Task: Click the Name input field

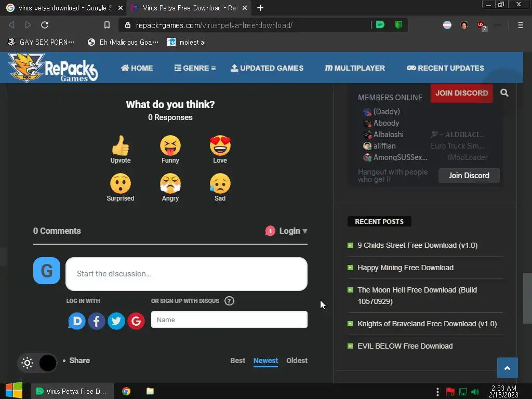Action: click(x=229, y=320)
